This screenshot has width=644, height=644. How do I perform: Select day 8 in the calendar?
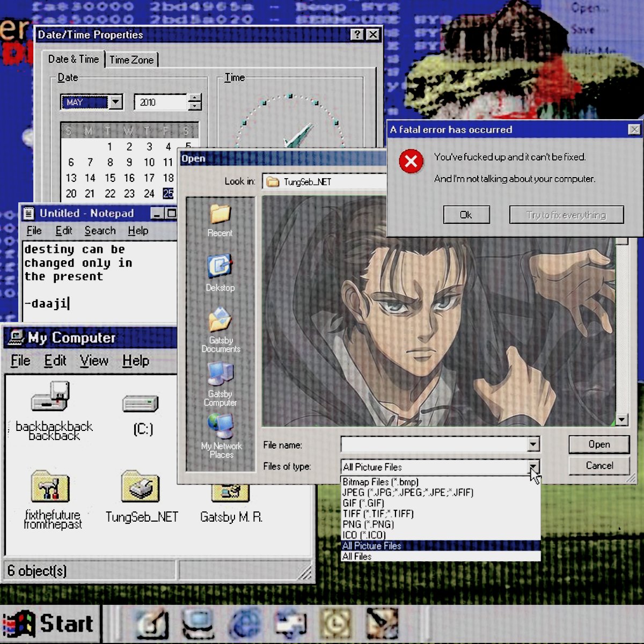tap(110, 162)
